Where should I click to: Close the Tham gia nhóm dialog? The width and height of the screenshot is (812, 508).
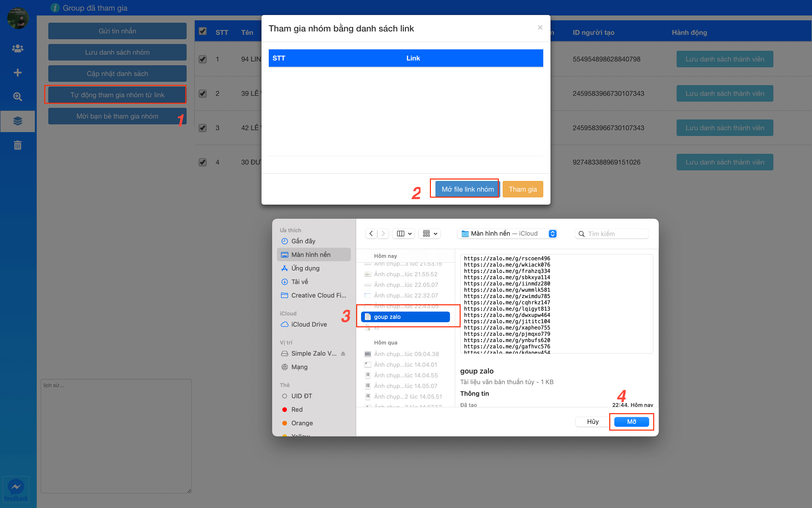point(540,28)
